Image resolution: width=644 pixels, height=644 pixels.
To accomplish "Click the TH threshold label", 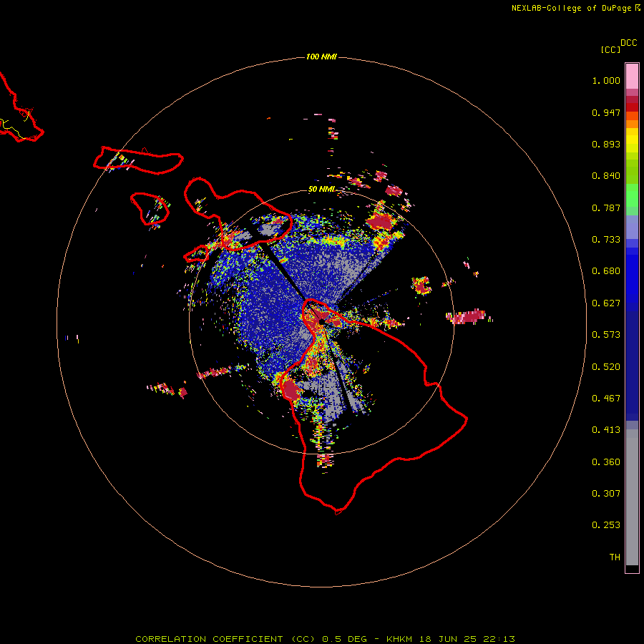I will [x=615, y=557].
